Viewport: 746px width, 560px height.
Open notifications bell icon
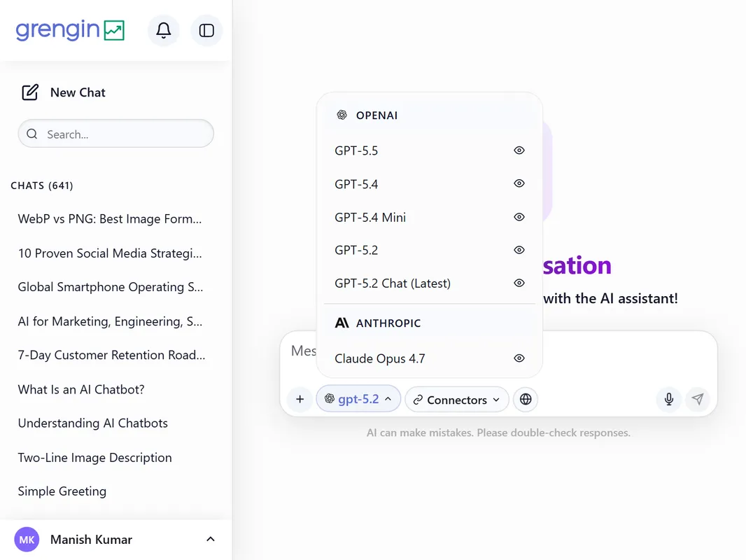click(x=164, y=31)
